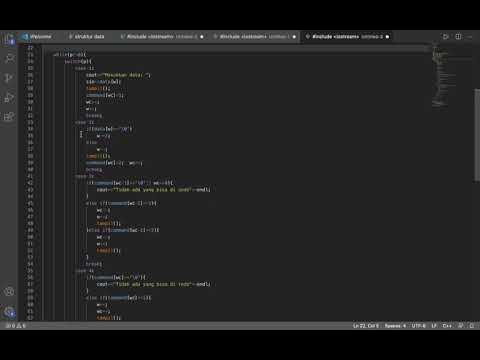Click the Spaces: 4 indentation status

click(395, 326)
